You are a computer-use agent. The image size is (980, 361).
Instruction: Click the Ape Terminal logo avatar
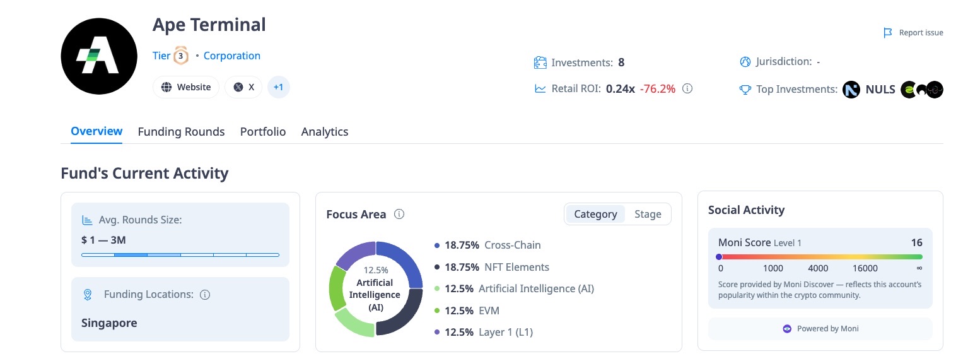pos(99,56)
